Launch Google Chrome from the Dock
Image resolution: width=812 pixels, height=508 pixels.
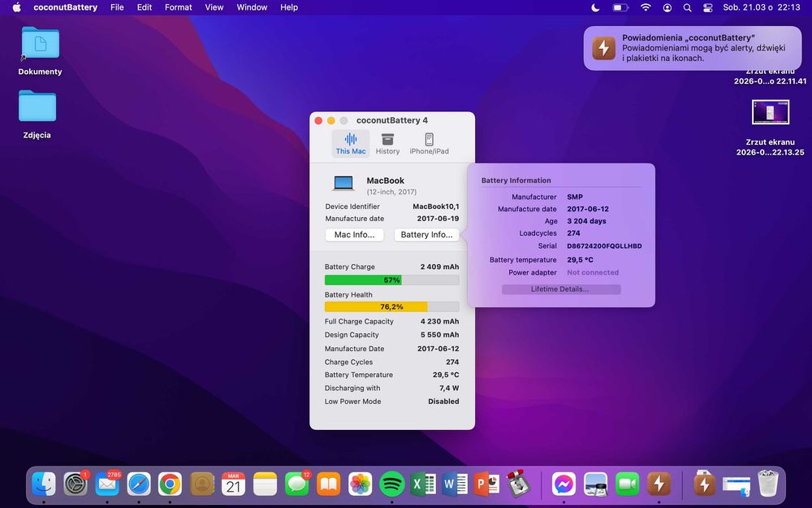click(x=171, y=484)
